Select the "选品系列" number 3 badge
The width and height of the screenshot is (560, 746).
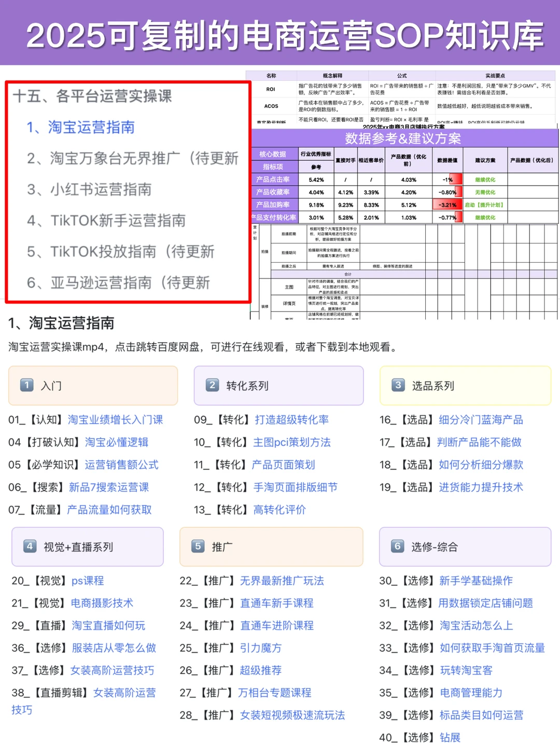click(399, 385)
